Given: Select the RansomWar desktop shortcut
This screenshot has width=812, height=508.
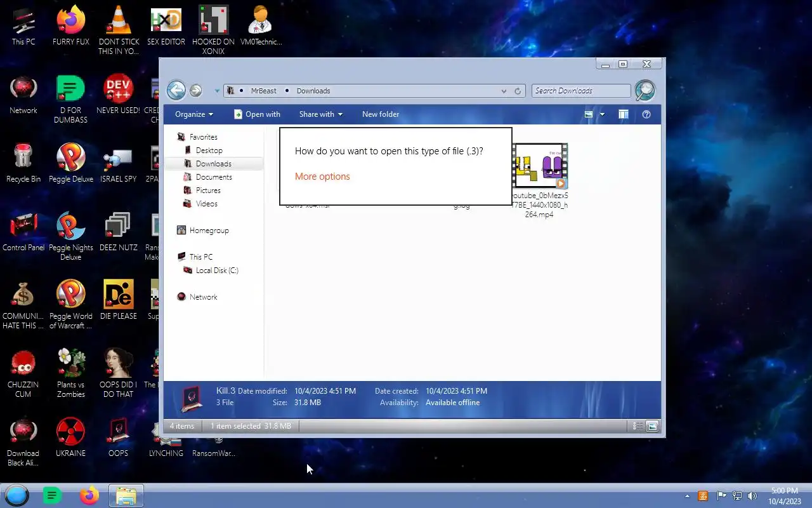Looking at the screenshot, I should click(x=214, y=448).
